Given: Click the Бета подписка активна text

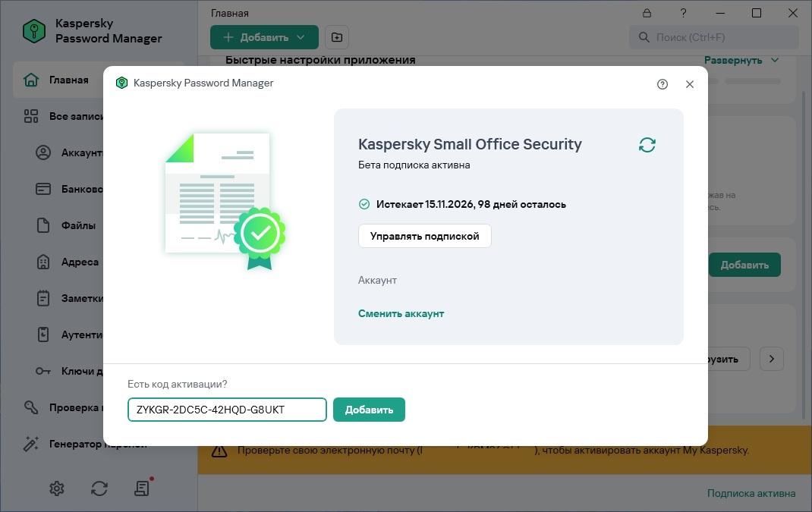Looking at the screenshot, I should coord(414,165).
